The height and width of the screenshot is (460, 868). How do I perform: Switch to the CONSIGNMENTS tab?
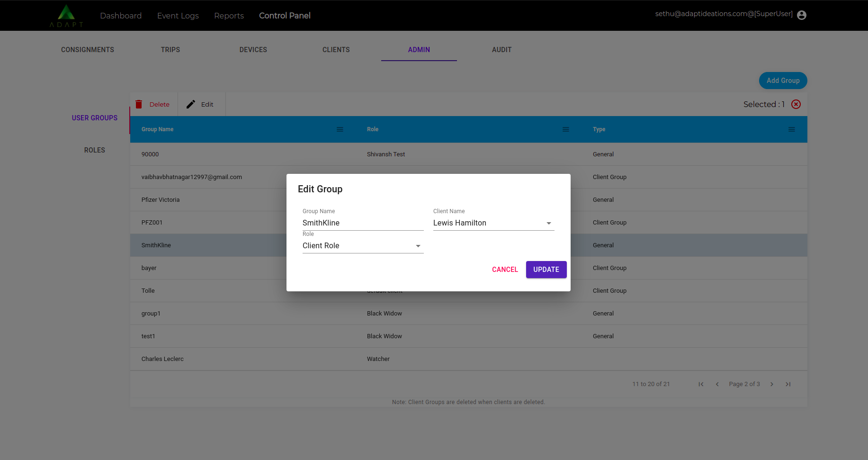88,50
